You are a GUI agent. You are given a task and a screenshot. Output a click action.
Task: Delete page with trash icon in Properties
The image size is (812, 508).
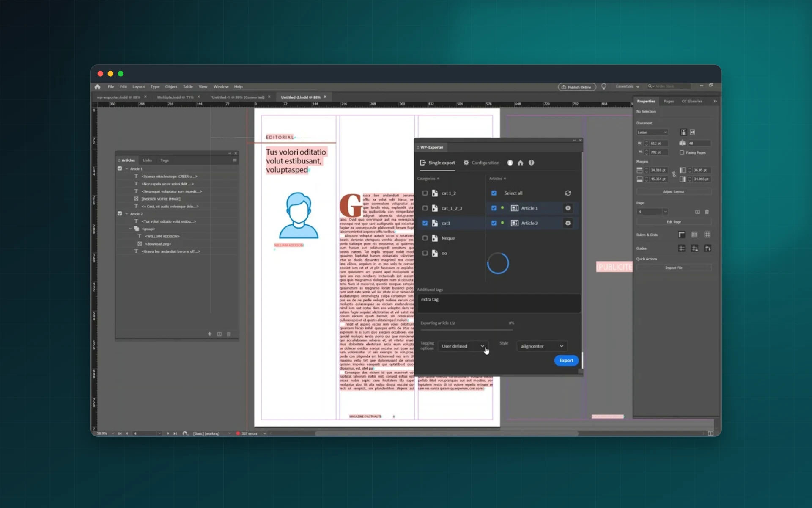coord(707,212)
